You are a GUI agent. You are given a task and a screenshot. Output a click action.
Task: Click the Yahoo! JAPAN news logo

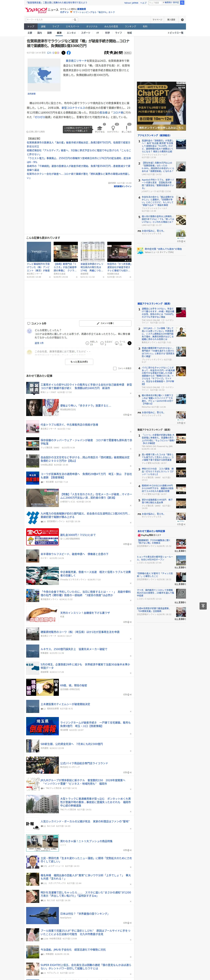pyautogui.click(x=42, y=10)
